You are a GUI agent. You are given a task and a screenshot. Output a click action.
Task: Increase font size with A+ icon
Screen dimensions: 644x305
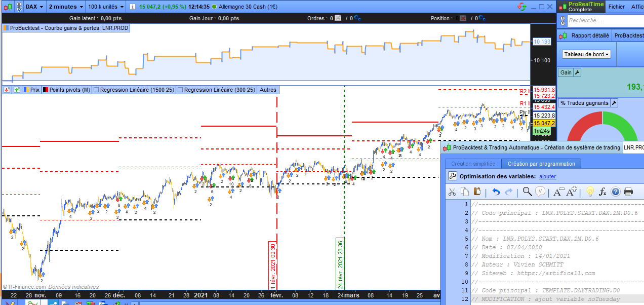click(572, 192)
